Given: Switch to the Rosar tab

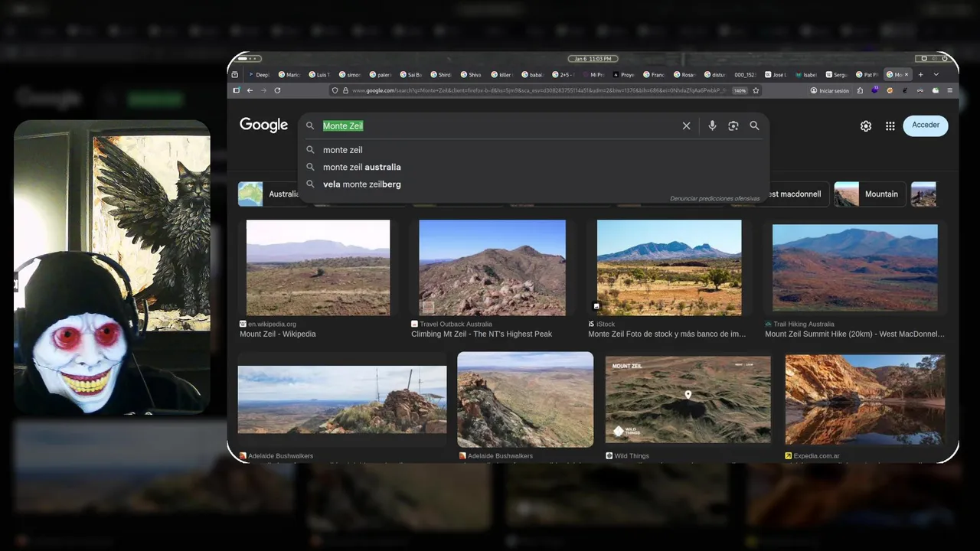Looking at the screenshot, I should pos(684,75).
